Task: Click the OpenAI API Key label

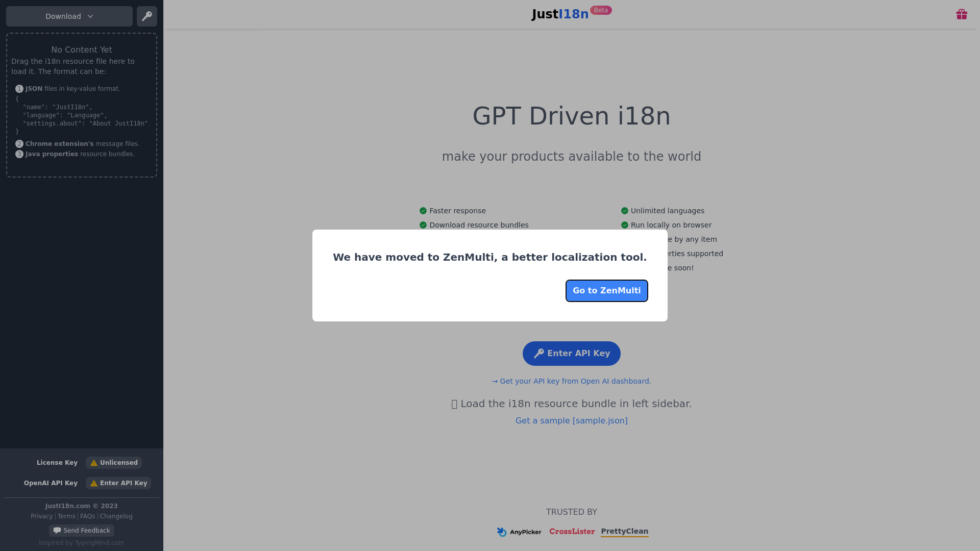Action: click(51, 483)
